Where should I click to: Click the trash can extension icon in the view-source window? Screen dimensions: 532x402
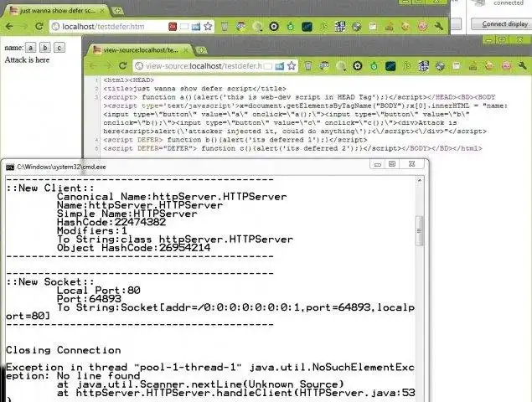[x=307, y=66]
